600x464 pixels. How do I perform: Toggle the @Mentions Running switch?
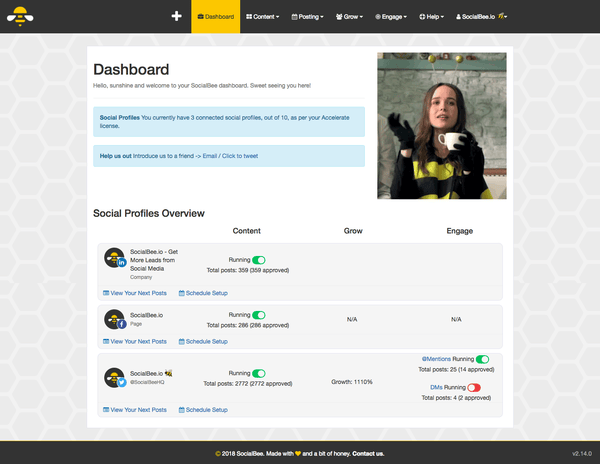483,359
